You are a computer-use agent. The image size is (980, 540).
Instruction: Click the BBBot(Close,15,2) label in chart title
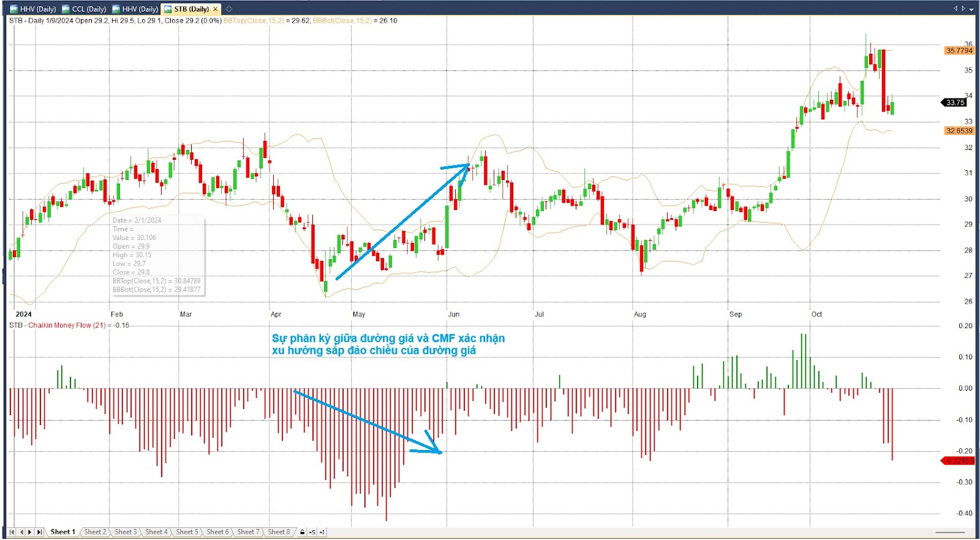[342, 21]
